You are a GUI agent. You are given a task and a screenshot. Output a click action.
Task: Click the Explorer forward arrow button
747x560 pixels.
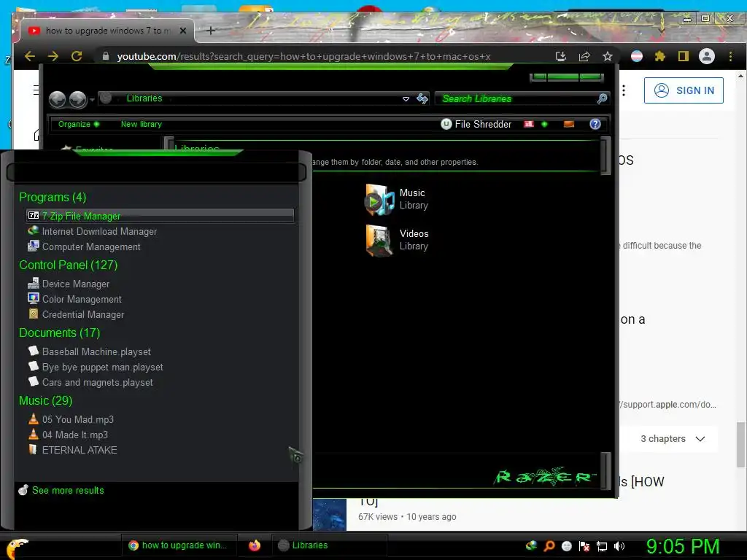[77, 99]
